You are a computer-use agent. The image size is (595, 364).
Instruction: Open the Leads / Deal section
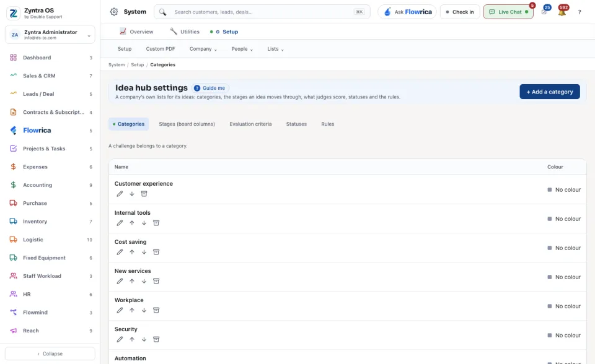[x=50, y=94]
